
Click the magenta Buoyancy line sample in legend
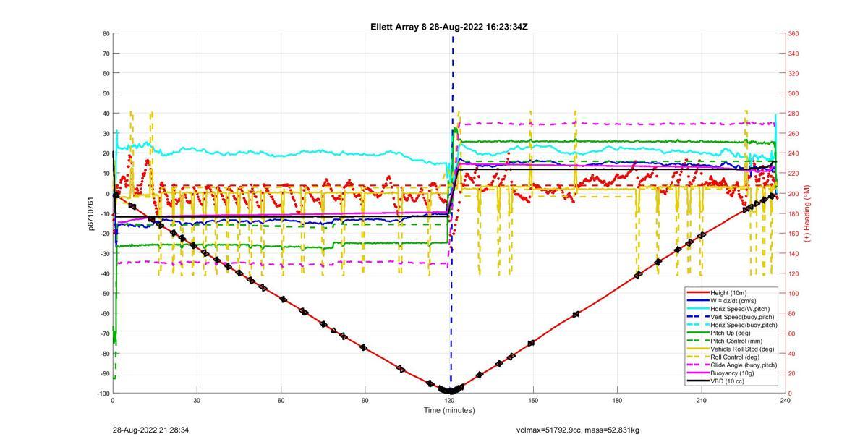[x=698, y=373]
